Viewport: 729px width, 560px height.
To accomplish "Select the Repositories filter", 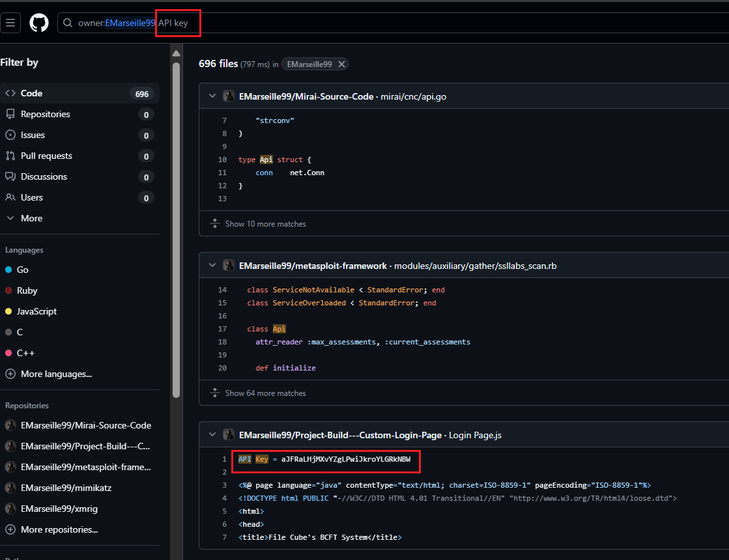I will pyautogui.click(x=79, y=115).
